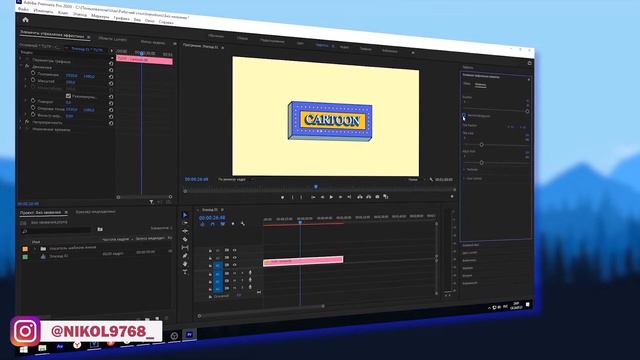Image resolution: width=640 pixels, height=360 pixels.
Task: Click the topmost slider handle in Essential Graphics
Action: tap(527, 111)
